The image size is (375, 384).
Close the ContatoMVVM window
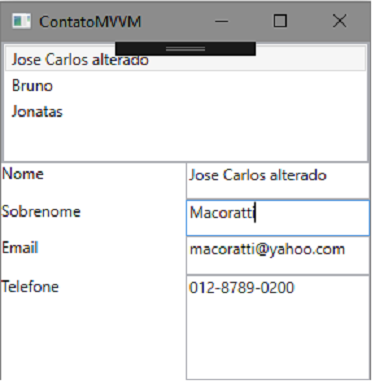pyautogui.click(x=339, y=21)
